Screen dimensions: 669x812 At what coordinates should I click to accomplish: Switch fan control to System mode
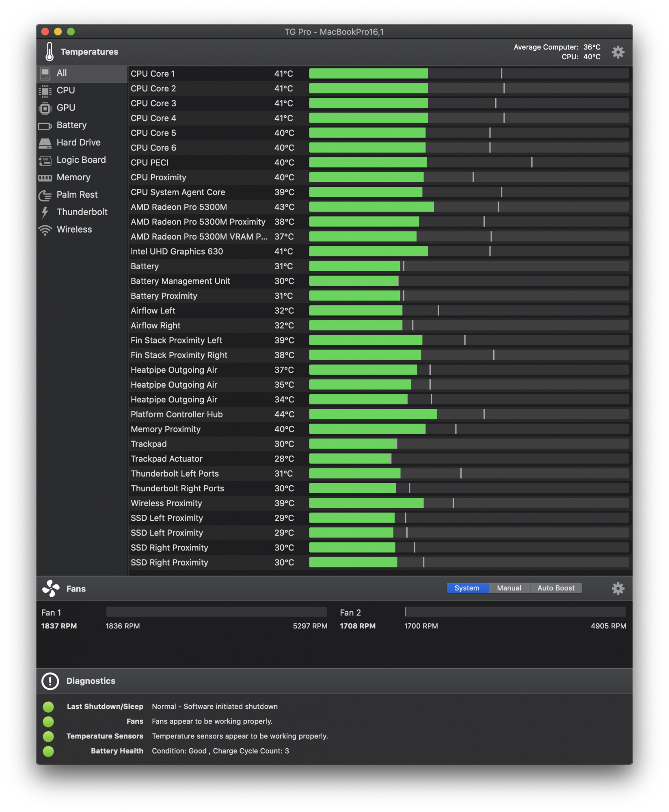click(x=467, y=588)
